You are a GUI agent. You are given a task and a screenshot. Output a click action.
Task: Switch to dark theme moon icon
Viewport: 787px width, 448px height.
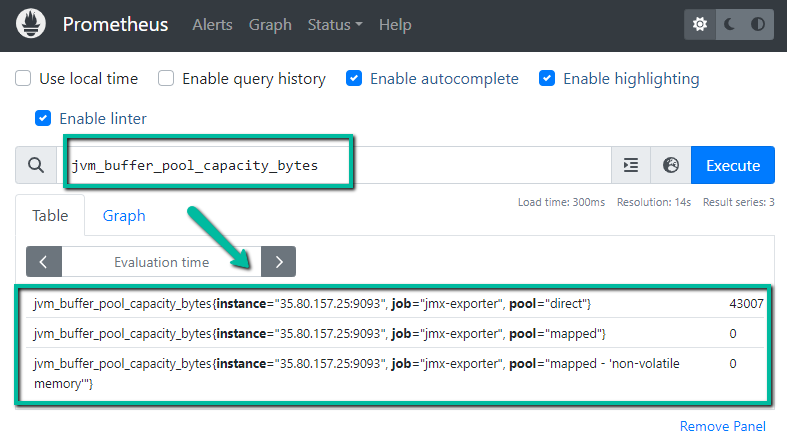tap(730, 25)
